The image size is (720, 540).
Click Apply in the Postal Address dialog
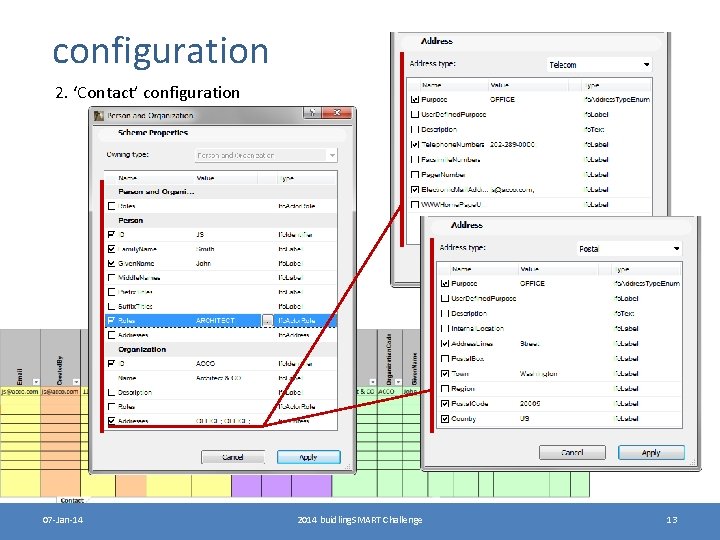click(651, 452)
